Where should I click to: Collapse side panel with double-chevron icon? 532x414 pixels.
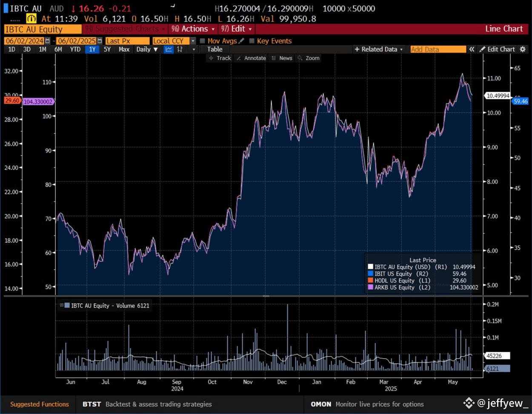[x=472, y=49]
